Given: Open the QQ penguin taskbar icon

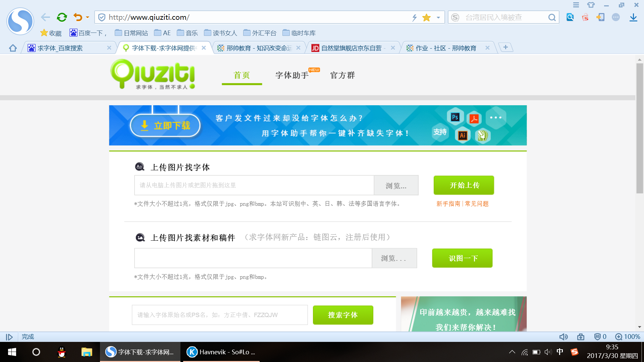Looking at the screenshot, I should [x=62, y=352].
